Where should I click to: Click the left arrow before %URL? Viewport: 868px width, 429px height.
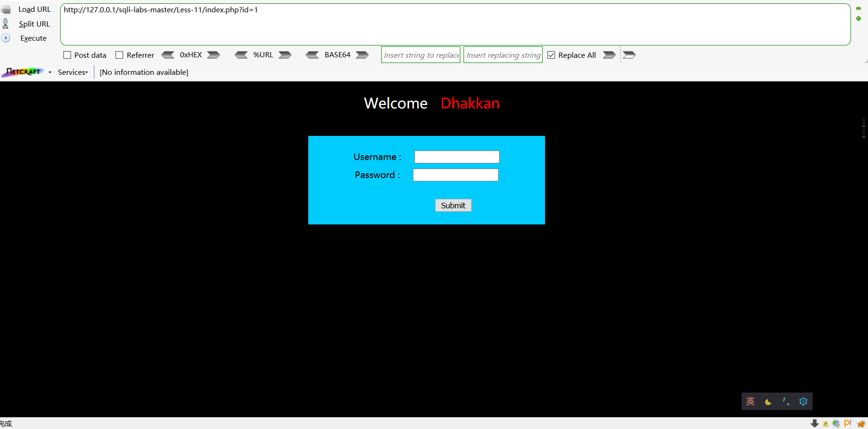click(x=241, y=55)
